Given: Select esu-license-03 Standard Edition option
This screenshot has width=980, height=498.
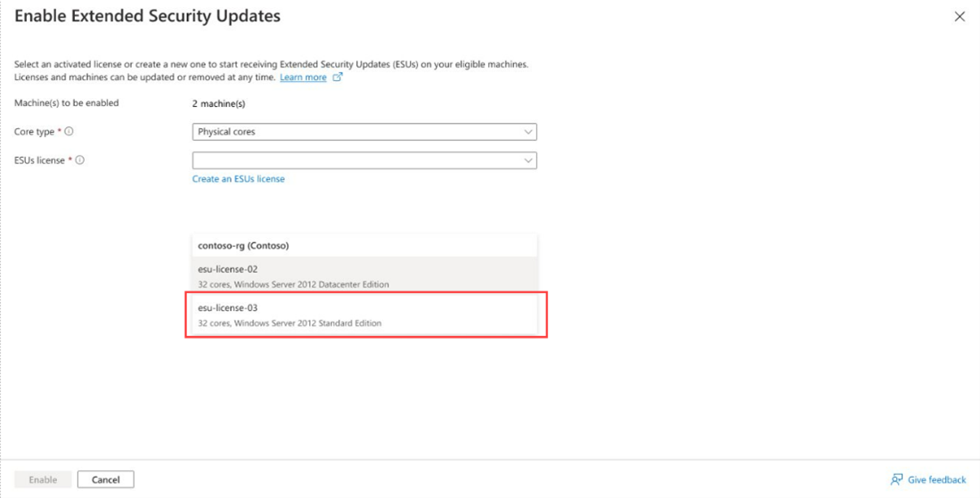Looking at the screenshot, I should [364, 314].
